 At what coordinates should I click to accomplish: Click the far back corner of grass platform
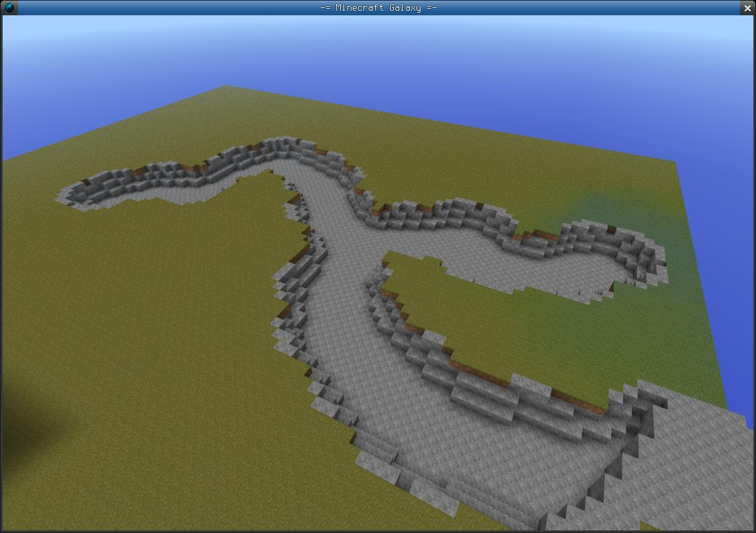pyautogui.click(x=226, y=87)
